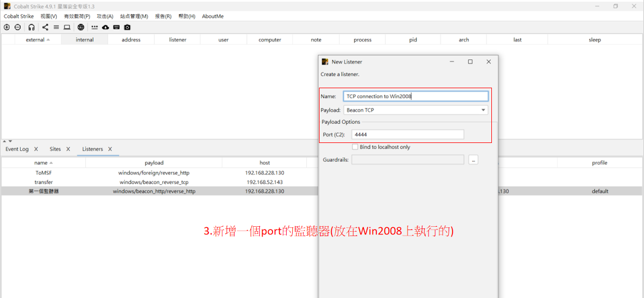
Task: Open the 攻击(A) menu
Action: [x=105, y=16]
